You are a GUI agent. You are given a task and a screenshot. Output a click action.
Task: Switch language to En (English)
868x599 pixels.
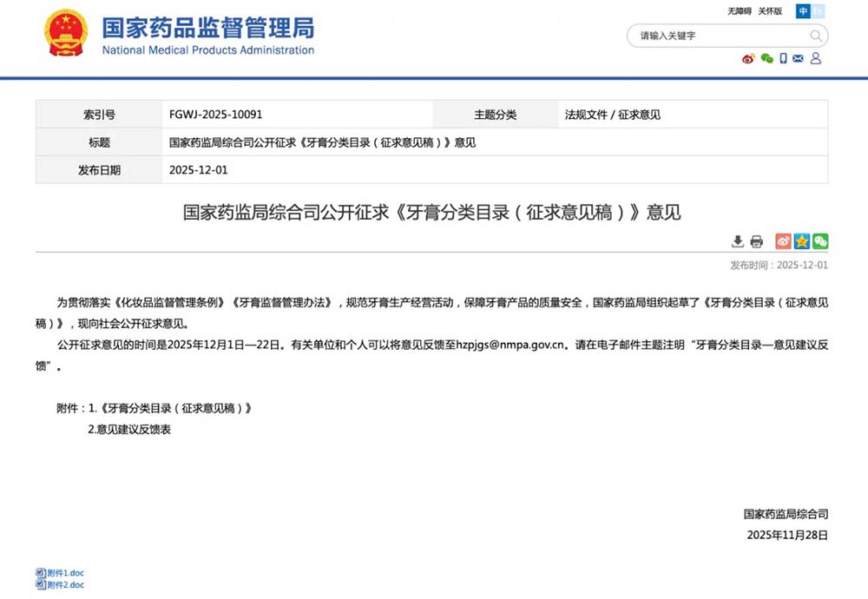[818, 11]
